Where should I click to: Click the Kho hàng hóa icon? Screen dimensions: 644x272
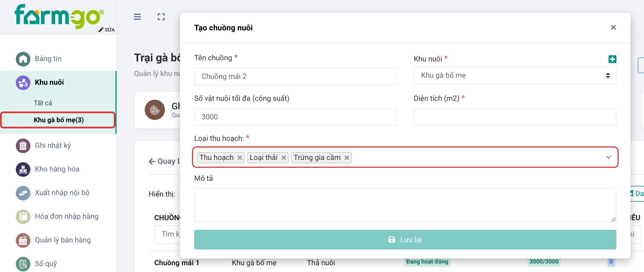pyautogui.click(x=23, y=169)
